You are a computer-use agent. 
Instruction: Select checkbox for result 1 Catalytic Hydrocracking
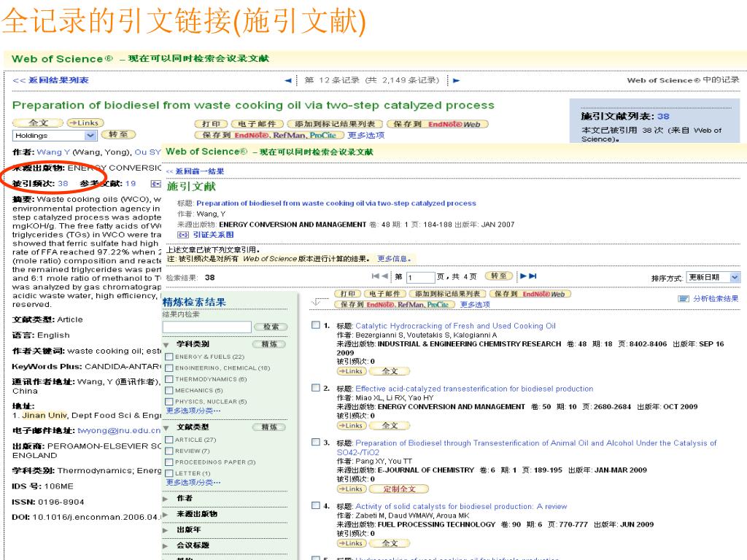[x=315, y=324]
